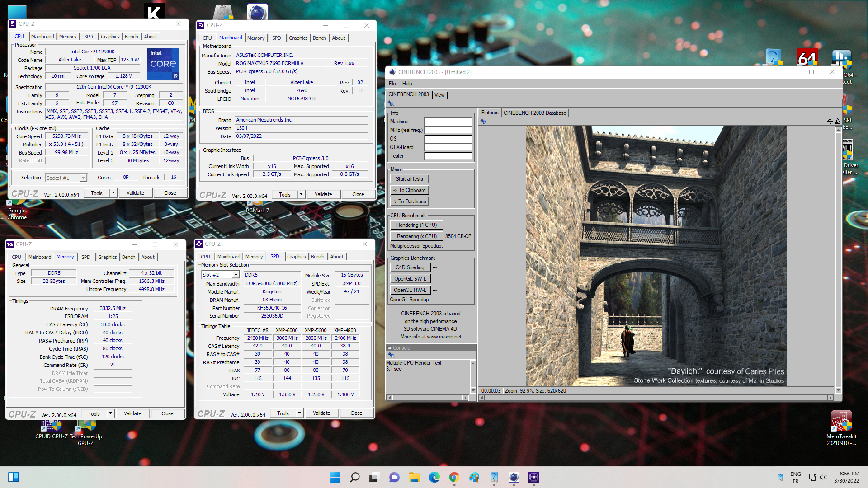Switch to the SPD tab in the CPU-Z Memory window
The image size is (868, 488).
(x=86, y=257)
